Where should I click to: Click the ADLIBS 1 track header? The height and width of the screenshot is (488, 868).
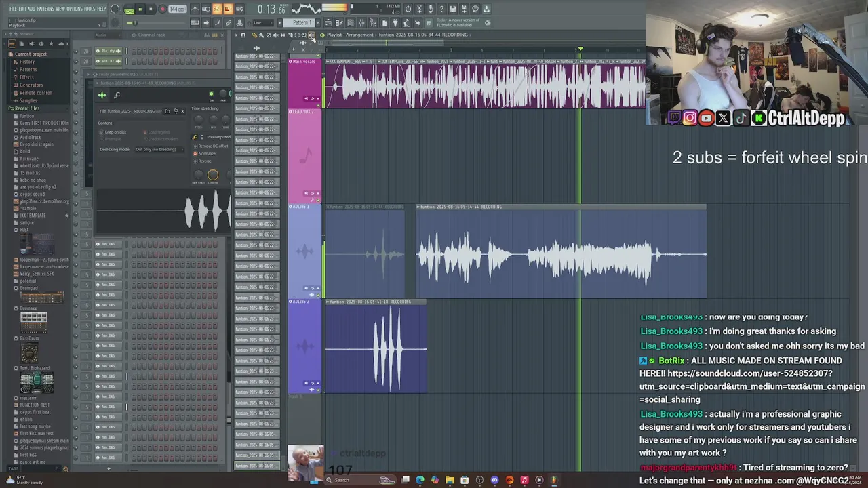tap(304, 251)
